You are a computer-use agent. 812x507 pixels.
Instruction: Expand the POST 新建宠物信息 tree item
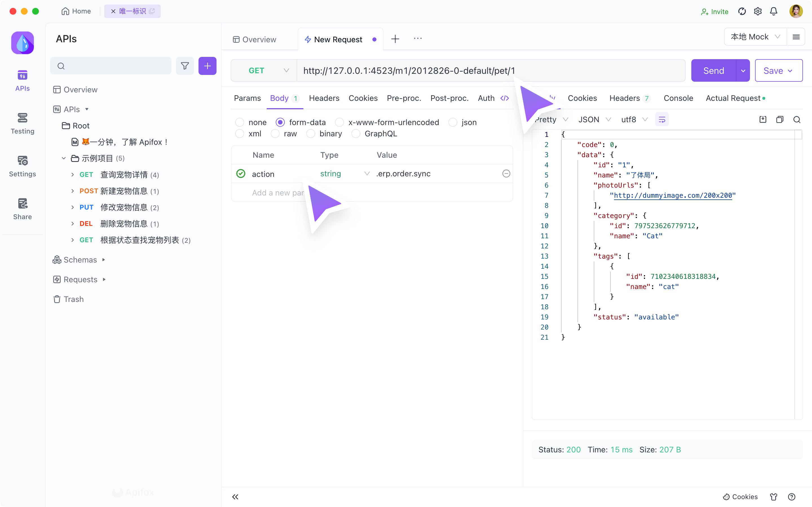coord(72,191)
